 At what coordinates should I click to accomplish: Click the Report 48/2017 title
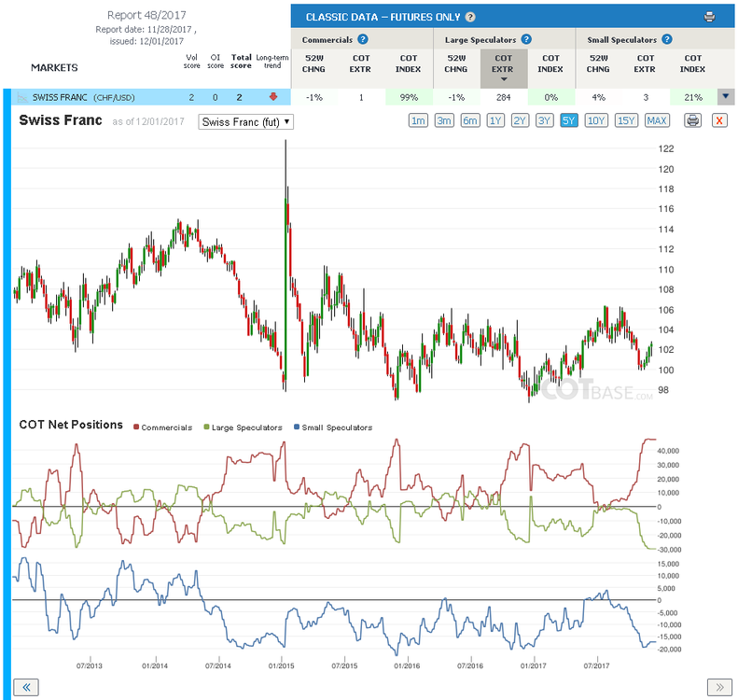(x=146, y=15)
